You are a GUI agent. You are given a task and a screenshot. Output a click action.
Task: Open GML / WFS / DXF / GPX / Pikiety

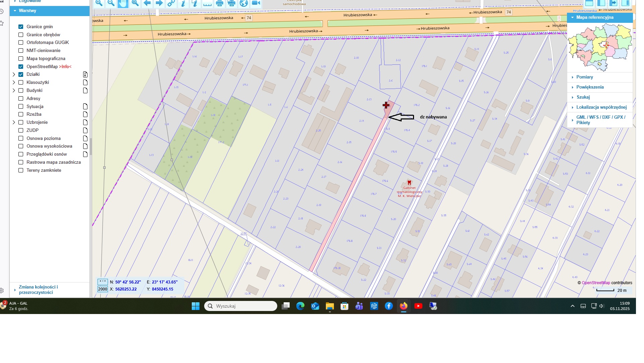pos(600,120)
